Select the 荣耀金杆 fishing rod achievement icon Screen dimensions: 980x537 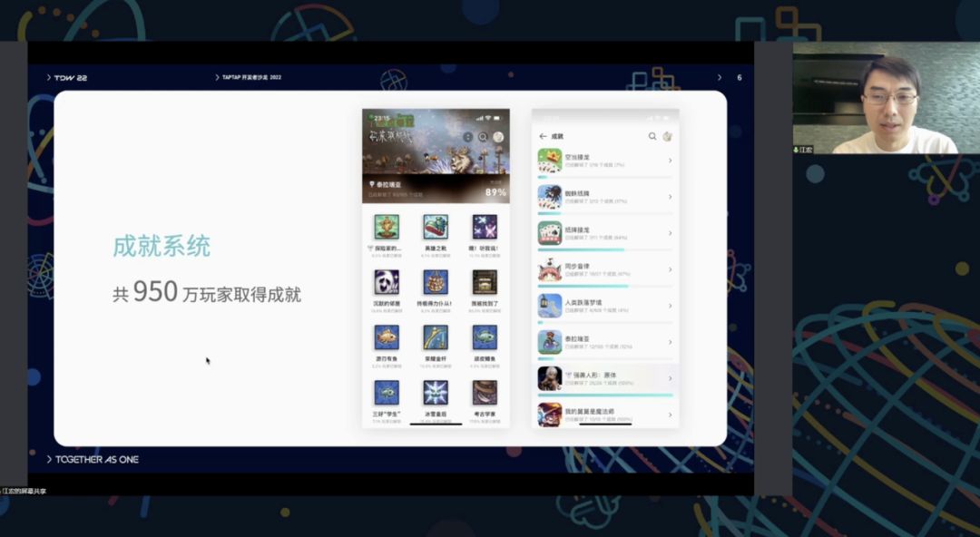[435, 337]
